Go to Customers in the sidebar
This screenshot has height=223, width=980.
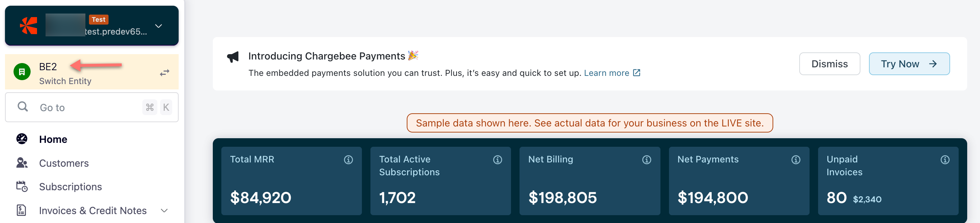click(x=64, y=163)
